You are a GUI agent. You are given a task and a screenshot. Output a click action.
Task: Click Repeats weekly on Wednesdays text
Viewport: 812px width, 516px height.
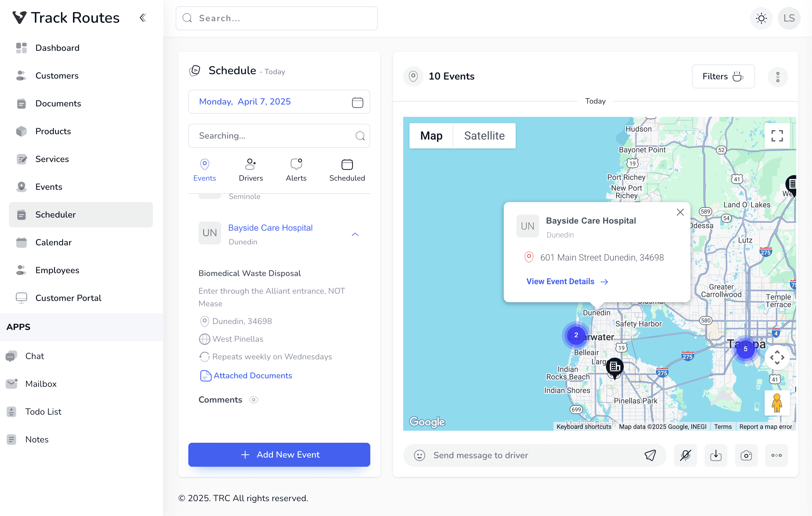click(x=272, y=357)
